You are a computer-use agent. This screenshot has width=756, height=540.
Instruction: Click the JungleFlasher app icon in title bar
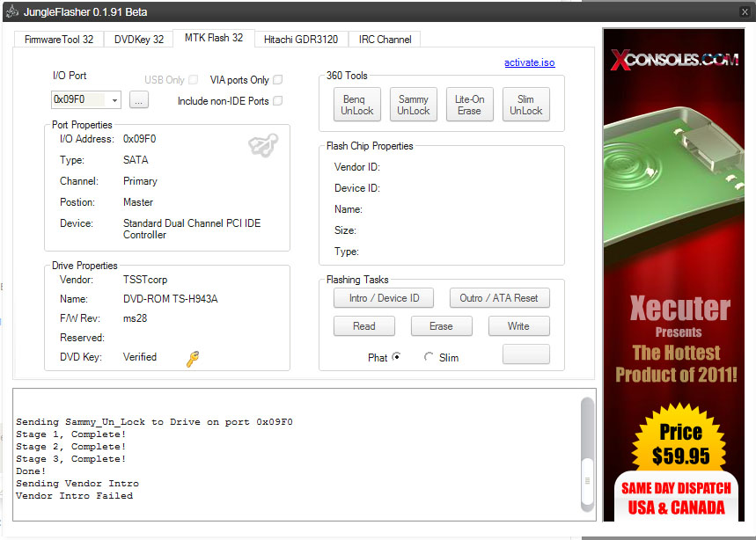click(12, 11)
